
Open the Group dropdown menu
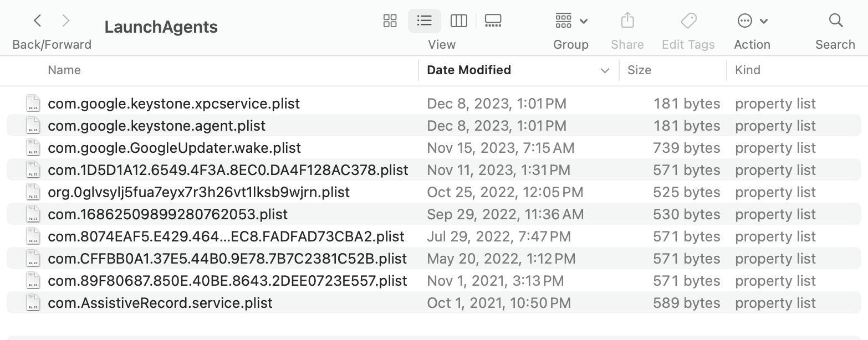coord(571,21)
